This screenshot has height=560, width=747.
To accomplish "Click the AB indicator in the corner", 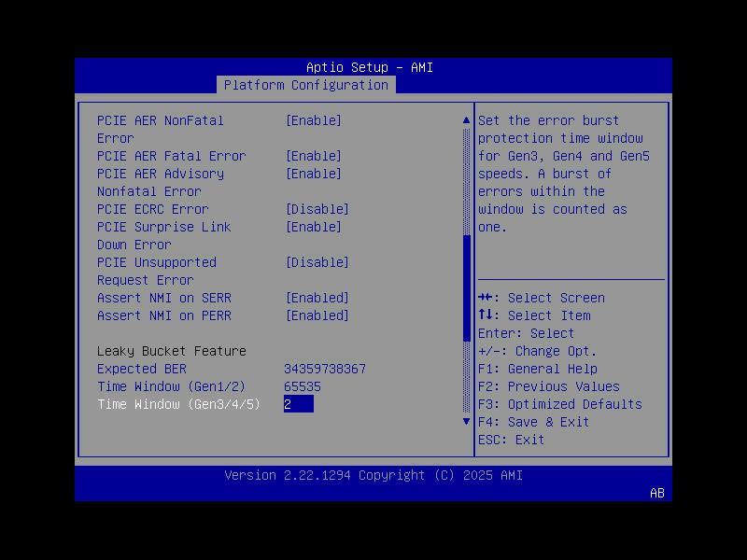I will pos(656,494).
